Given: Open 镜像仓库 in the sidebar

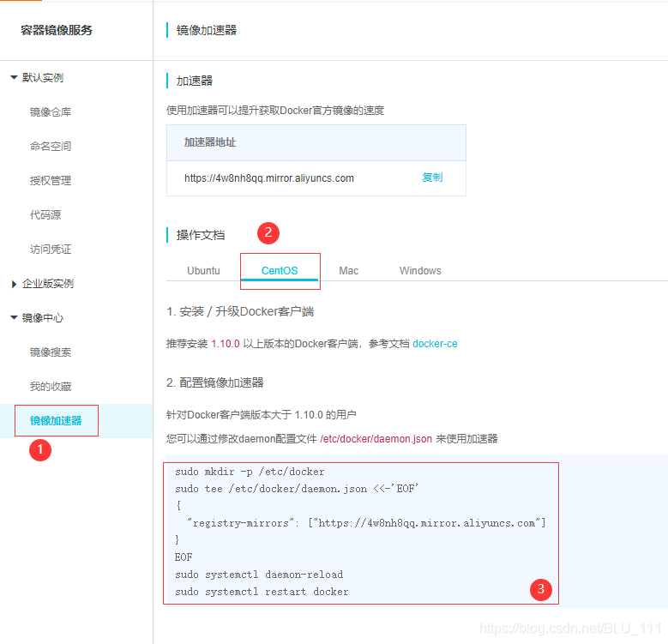Looking at the screenshot, I should pyautogui.click(x=51, y=112).
